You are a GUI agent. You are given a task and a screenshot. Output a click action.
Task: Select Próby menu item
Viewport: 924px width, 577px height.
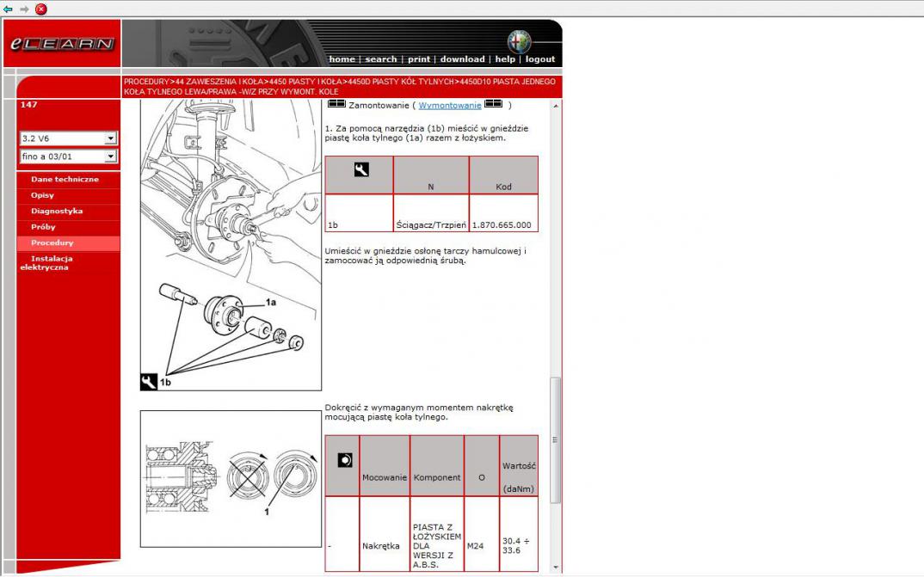point(43,227)
